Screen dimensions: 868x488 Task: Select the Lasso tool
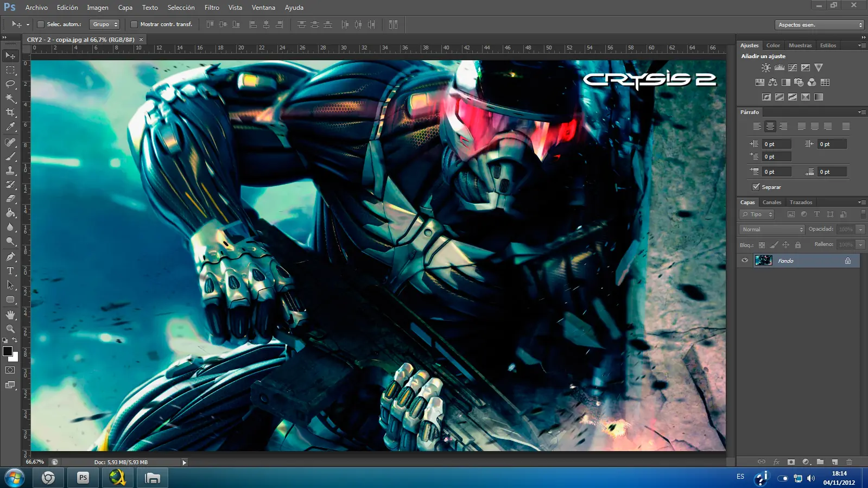[x=10, y=84]
